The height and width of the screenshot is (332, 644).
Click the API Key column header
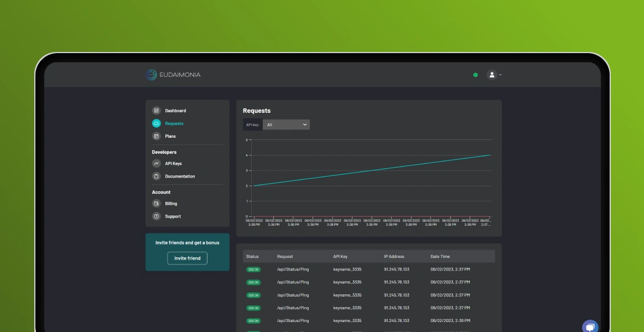tap(340, 256)
